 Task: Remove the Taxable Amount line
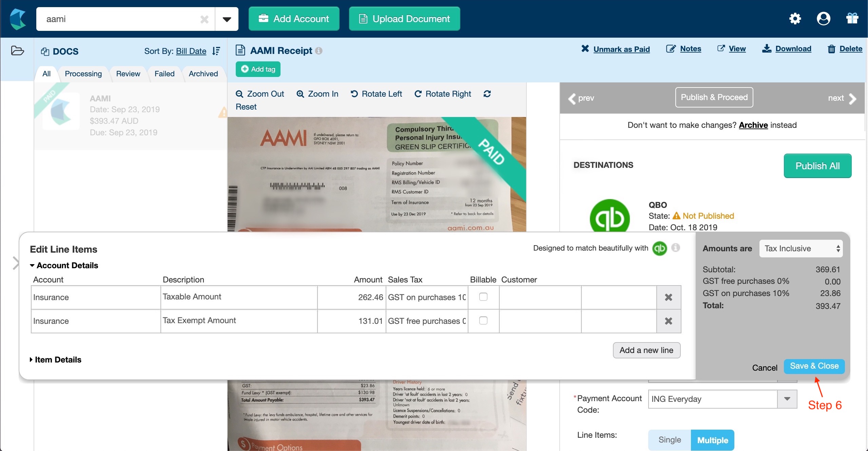(669, 297)
